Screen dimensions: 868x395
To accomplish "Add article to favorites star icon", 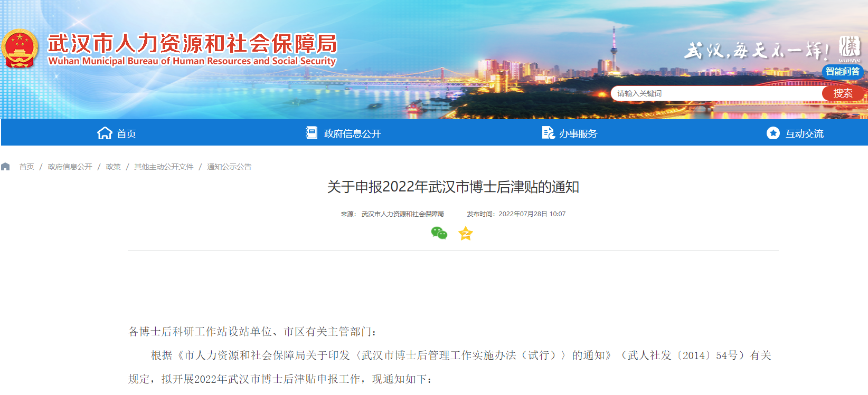I will pyautogui.click(x=466, y=233).
